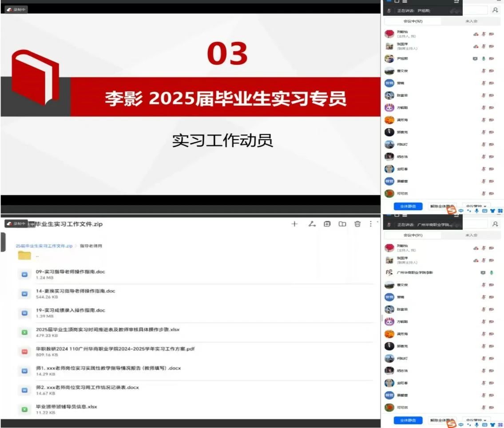
Task: Select the 会议中(91) tab
Action: coord(413,236)
